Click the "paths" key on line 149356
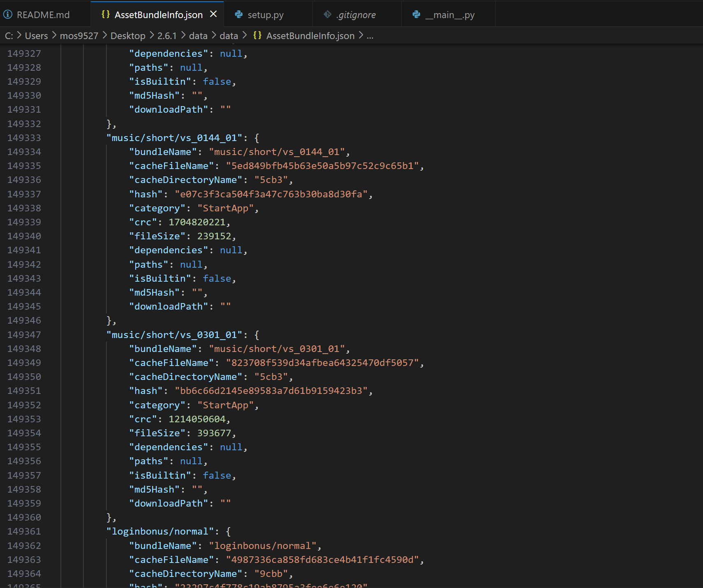The image size is (703, 588). (x=149, y=461)
